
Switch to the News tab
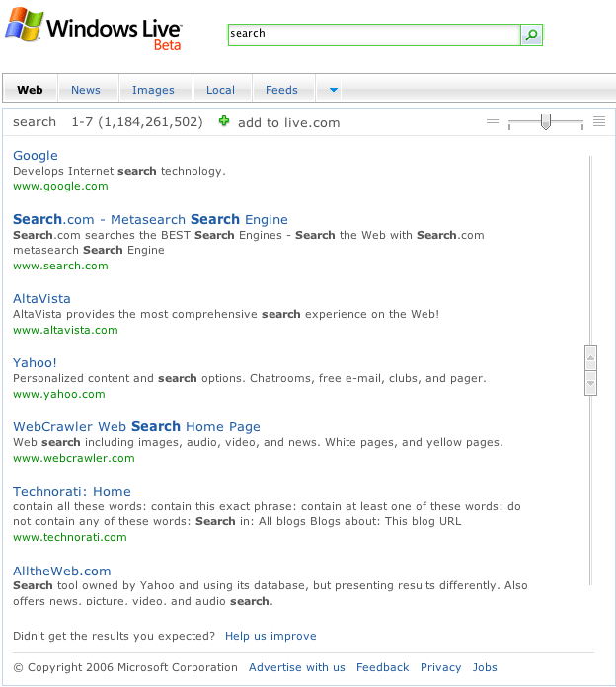[86, 90]
